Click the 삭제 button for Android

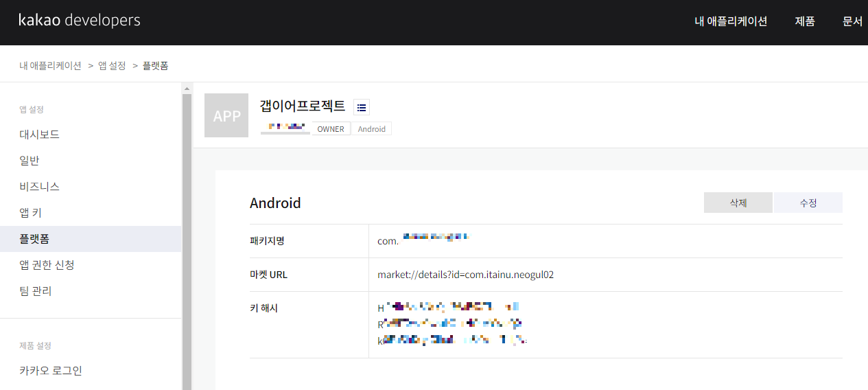(738, 203)
